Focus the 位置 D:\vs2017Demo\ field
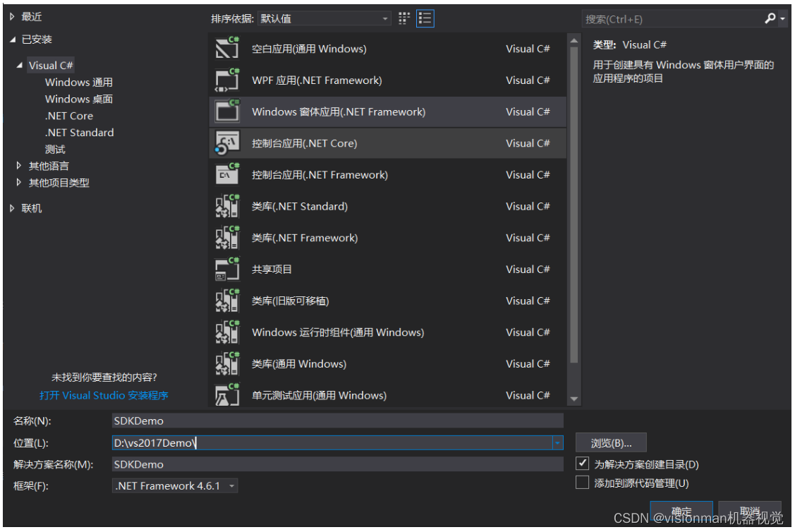The height and width of the screenshot is (532, 795). click(332, 442)
